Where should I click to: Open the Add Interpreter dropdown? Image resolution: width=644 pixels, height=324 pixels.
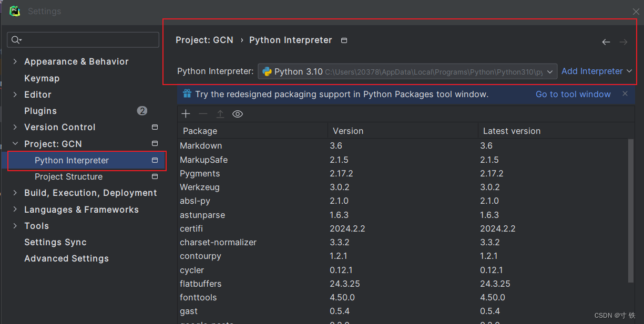coord(597,71)
